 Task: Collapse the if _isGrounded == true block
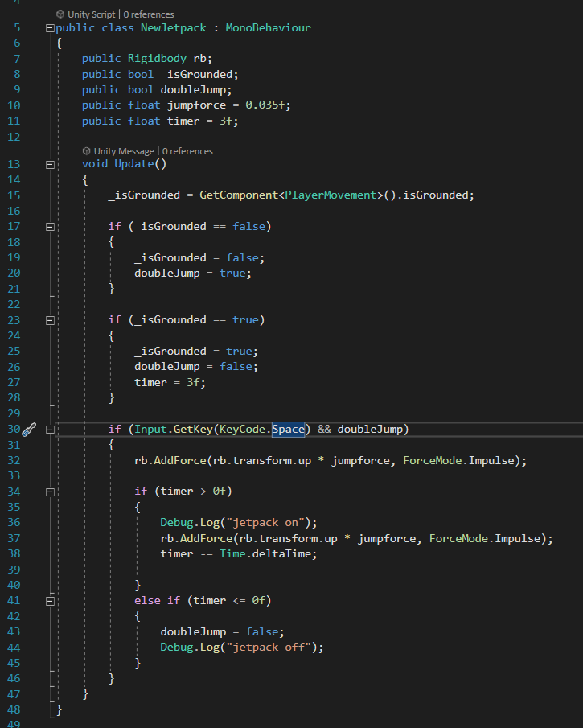[x=50, y=320]
